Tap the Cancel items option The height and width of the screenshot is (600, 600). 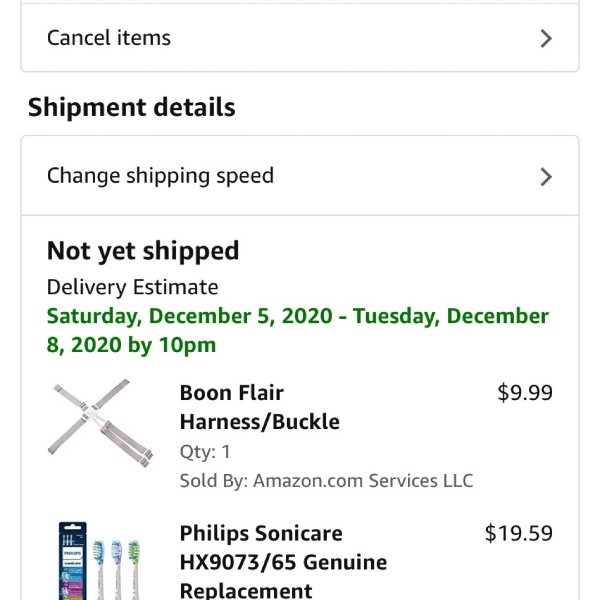click(x=300, y=38)
